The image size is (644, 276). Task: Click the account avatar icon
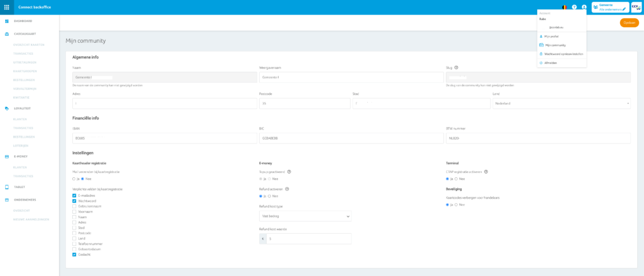click(x=584, y=7)
